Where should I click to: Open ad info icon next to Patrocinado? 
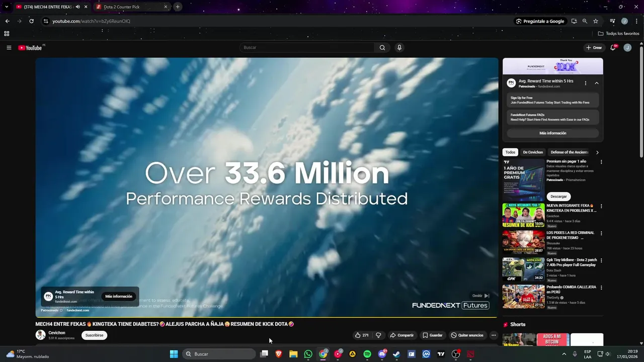tap(61, 310)
